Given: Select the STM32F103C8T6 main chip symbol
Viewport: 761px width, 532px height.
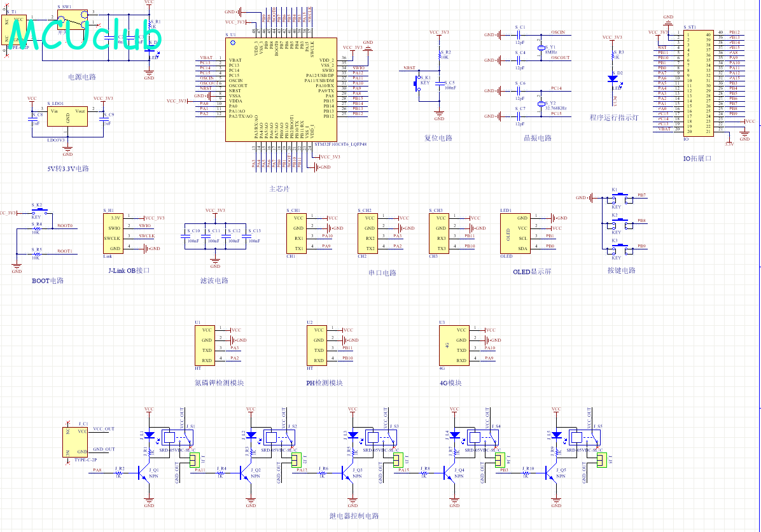Looking at the screenshot, I should [281, 90].
